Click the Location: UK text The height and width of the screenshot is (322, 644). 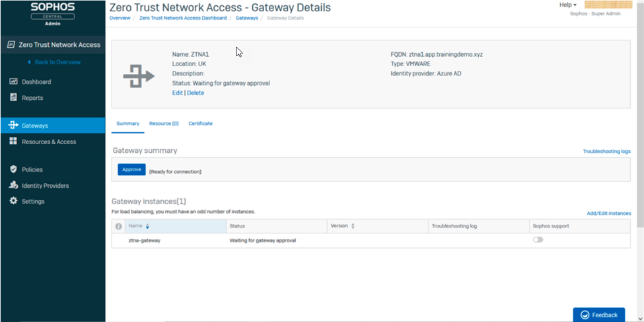(189, 63)
